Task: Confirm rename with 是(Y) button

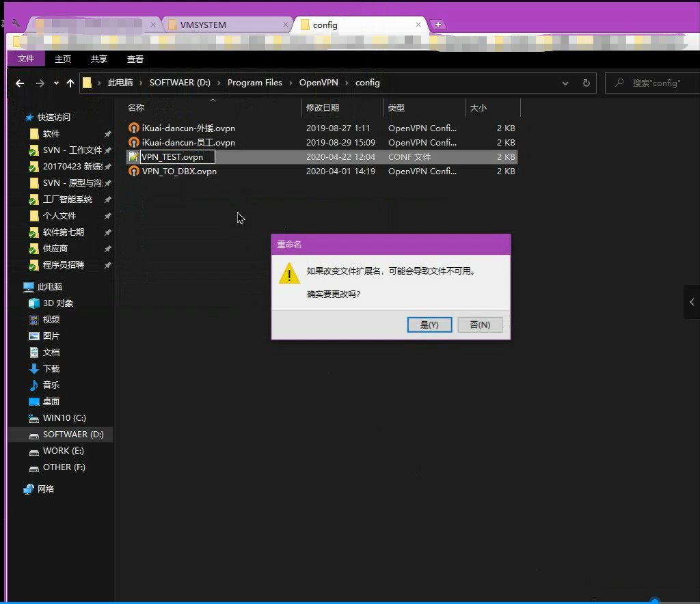Action: point(429,325)
